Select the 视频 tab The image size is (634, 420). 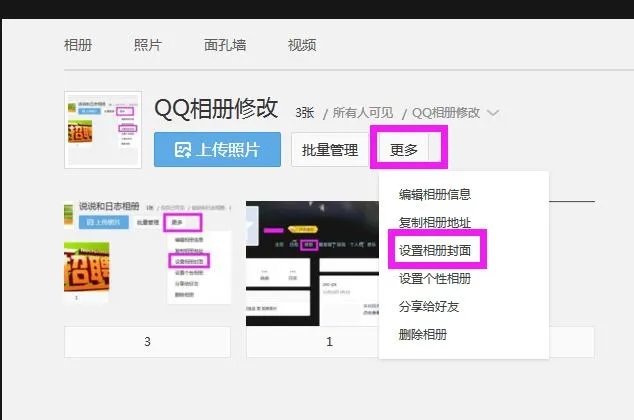(x=302, y=45)
